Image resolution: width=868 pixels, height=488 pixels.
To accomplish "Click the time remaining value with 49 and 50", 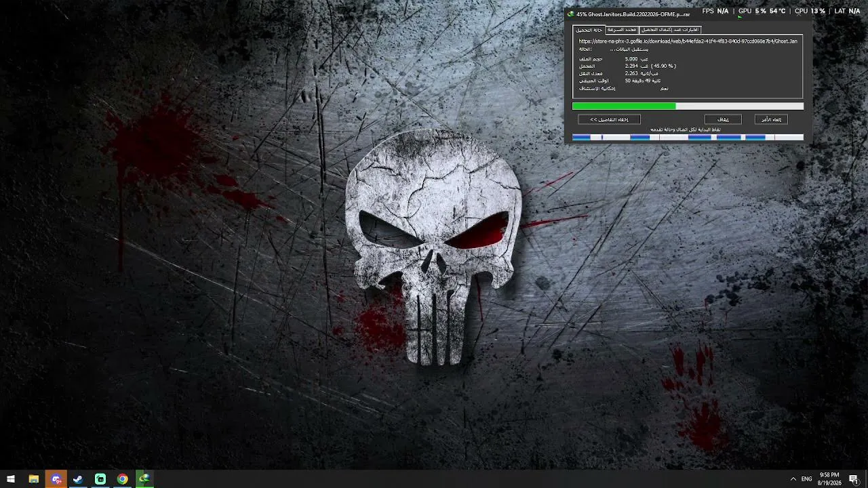I will (x=642, y=81).
